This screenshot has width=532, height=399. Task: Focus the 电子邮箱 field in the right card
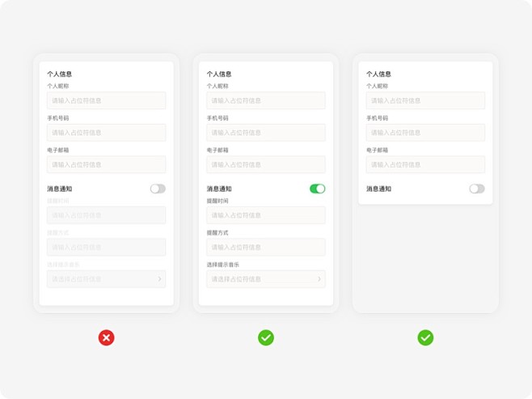(425, 164)
